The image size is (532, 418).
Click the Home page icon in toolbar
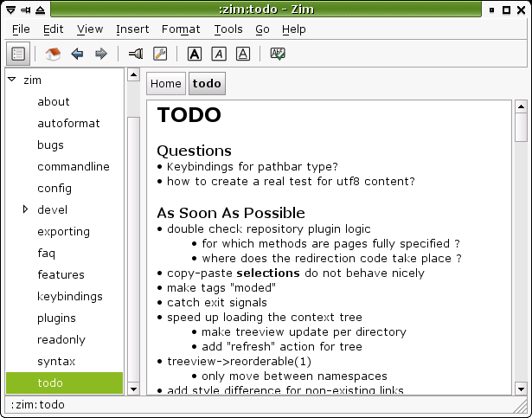click(x=53, y=54)
